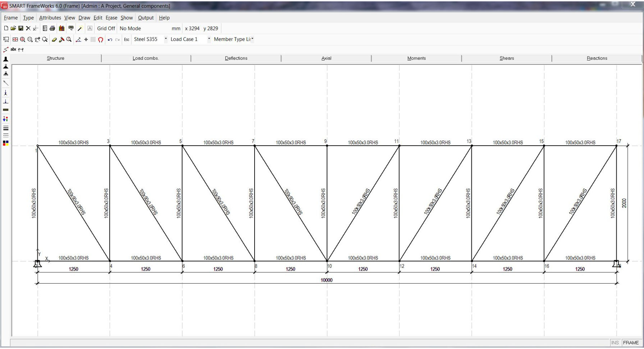Viewport: 644px width, 349px height.
Task: Open a project with the folder icon
Action: coord(14,28)
